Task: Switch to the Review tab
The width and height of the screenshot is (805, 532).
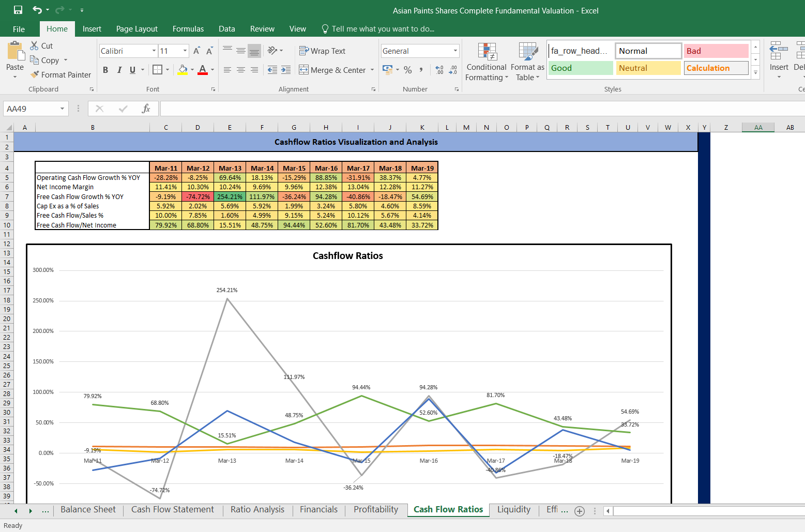Action: [x=262, y=29]
